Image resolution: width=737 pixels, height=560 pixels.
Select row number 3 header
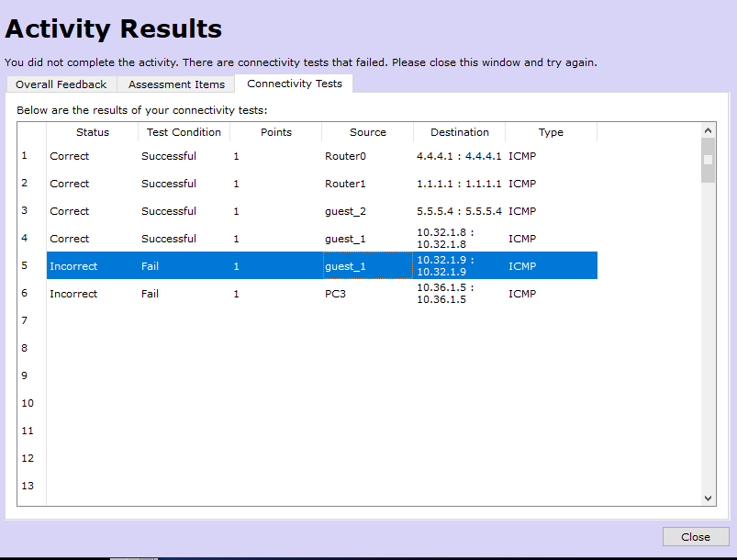click(31, 210)
